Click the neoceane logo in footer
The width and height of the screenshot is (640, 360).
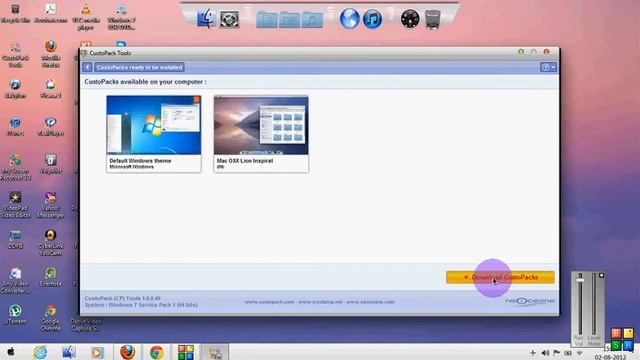pyautogui.click(x=530, y=302)
